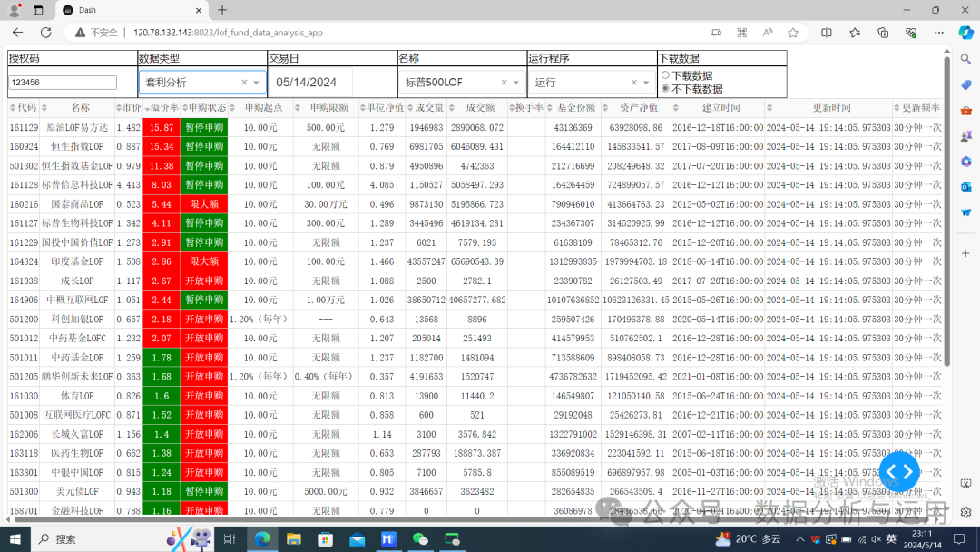980x552 pixels.
Task: Open browser collections icon
Action: tap(883, 33)
